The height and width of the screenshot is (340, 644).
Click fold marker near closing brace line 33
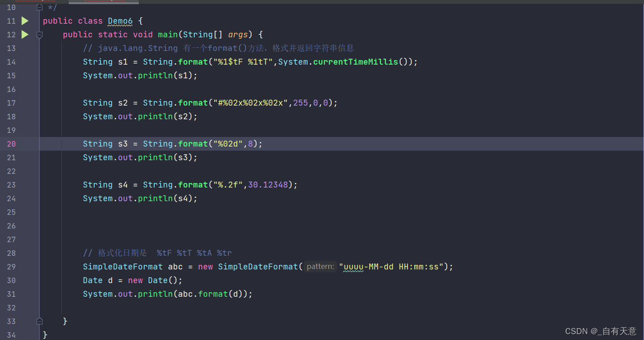[x=39, y=321]
